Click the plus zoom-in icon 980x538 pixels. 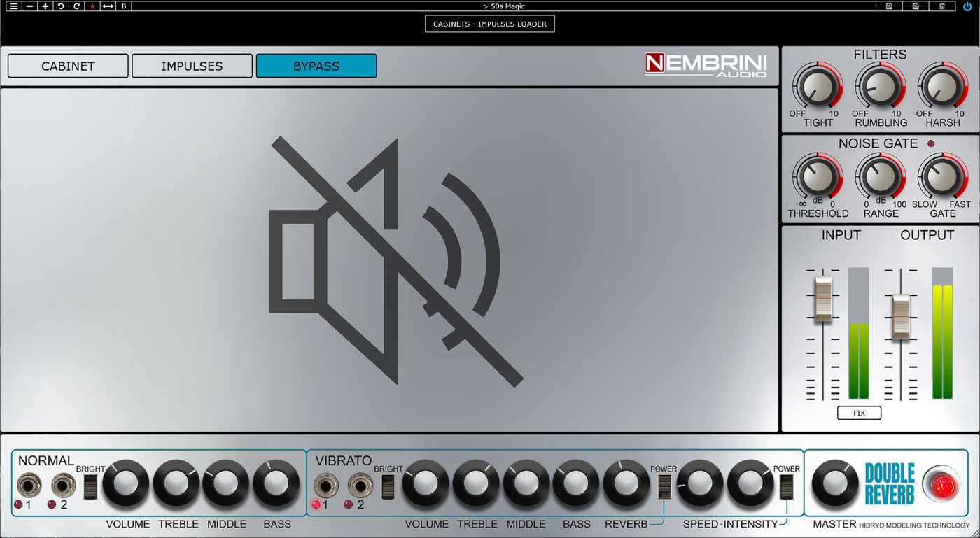pos(45,6)
